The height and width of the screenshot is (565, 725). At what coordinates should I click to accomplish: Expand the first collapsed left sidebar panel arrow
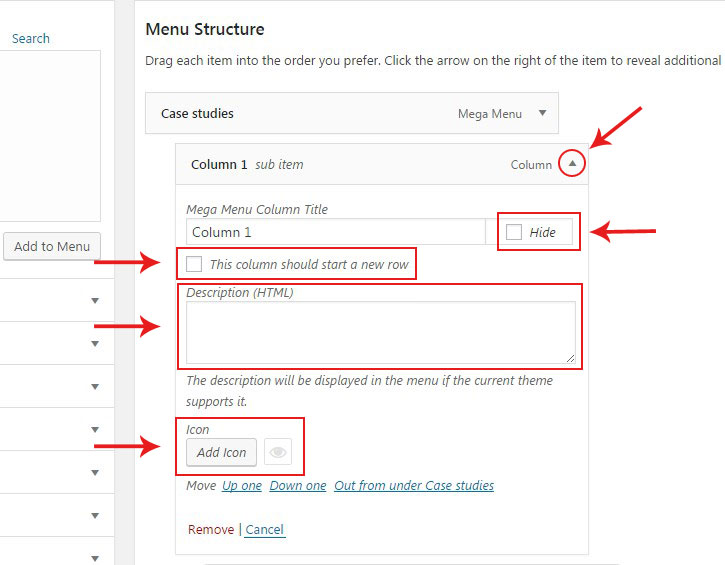click(x=95, y=300)
